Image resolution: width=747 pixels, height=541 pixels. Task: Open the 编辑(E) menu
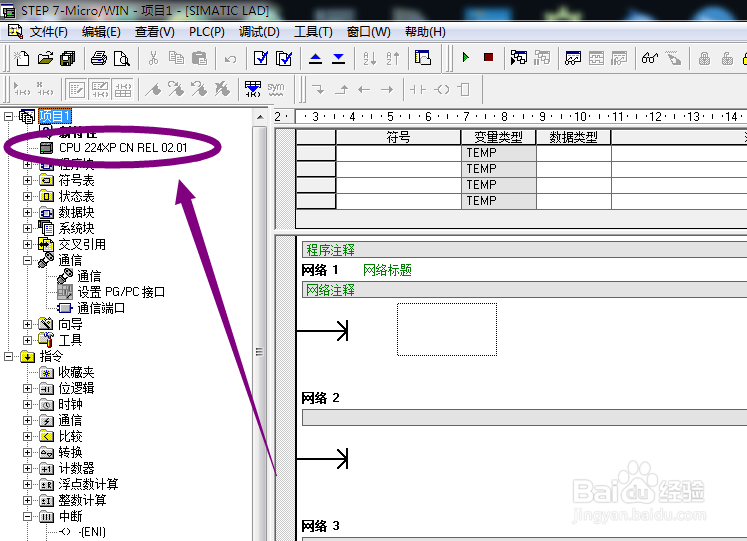(x=101, y=32)
